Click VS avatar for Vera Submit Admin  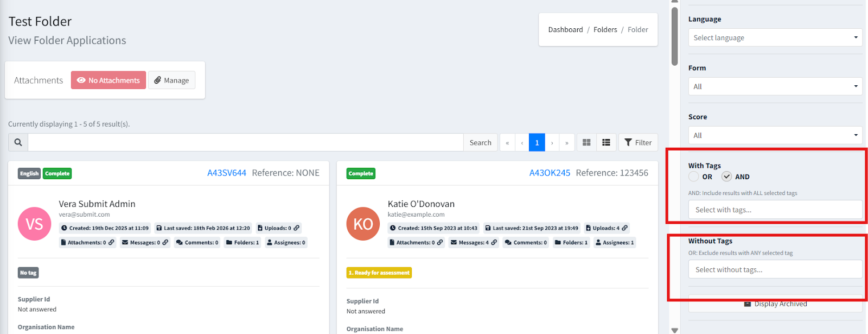pyautogui.click(x=34, y=224)
